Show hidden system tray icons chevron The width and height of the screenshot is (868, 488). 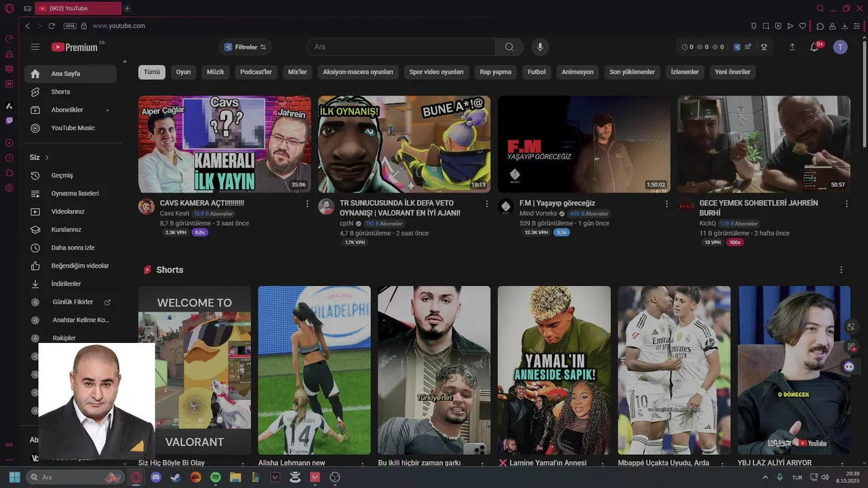click(x=766, y=477)
